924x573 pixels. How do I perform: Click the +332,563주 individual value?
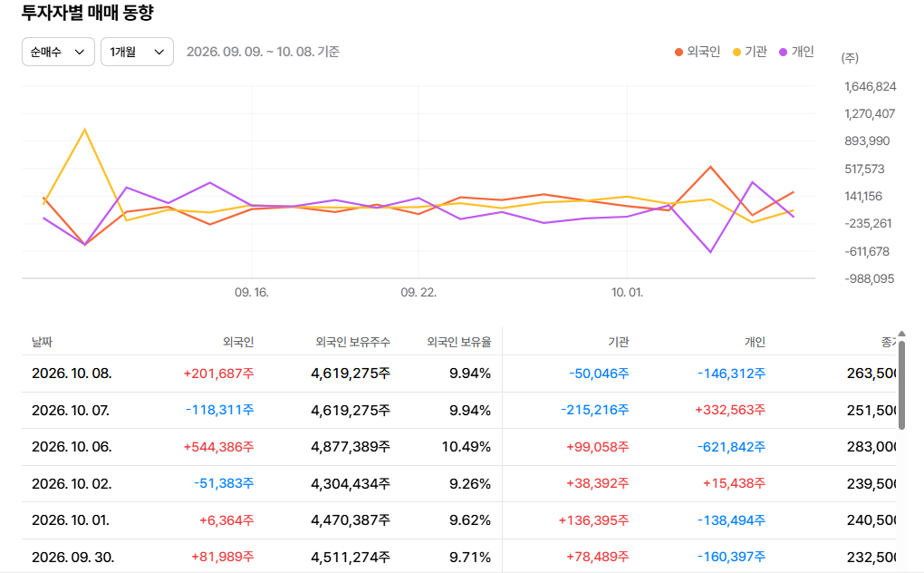pyautogui.click(x=730, y=411)
